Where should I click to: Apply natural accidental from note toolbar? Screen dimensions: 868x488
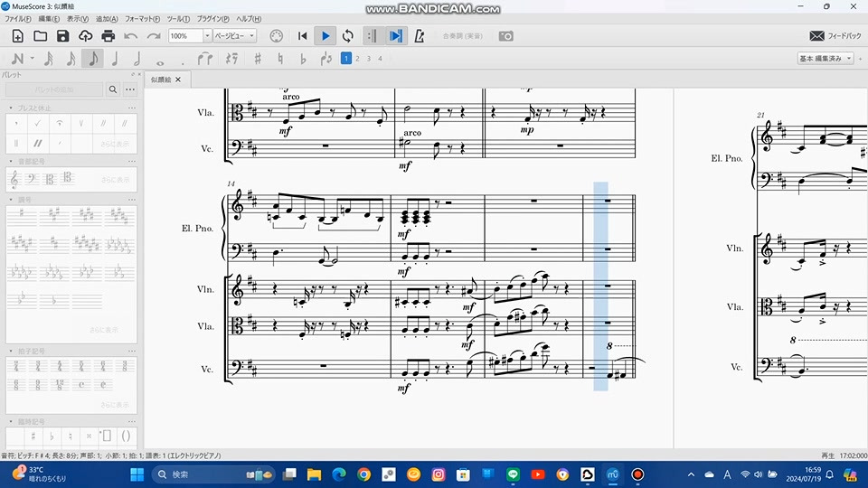click(x=280, y=59)
